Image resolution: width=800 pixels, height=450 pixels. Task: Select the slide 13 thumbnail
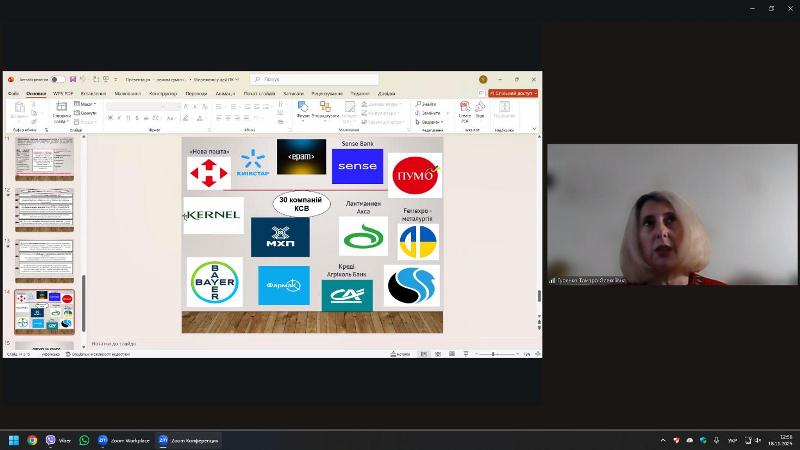(x=44, y=259)
